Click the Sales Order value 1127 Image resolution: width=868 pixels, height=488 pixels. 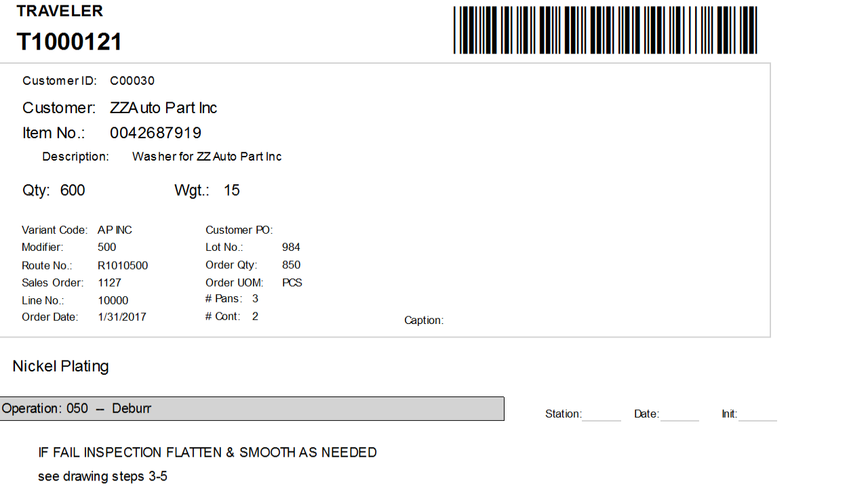109,283
